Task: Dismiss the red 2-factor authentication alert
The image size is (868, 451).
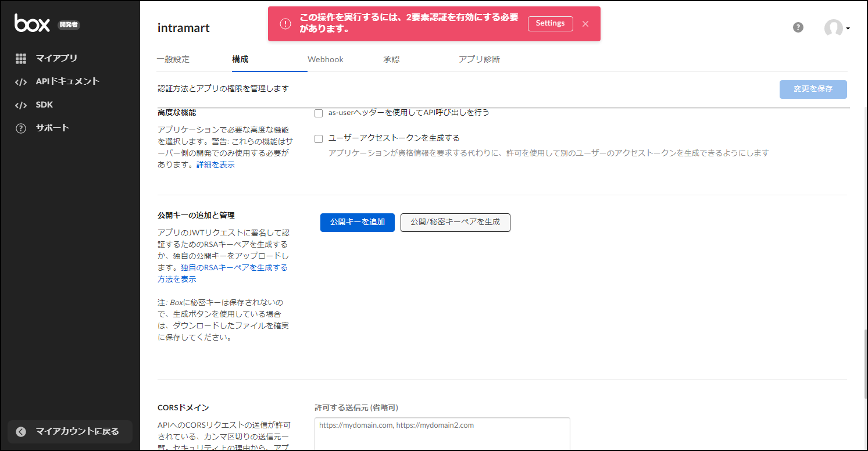Action: (585, 24)
